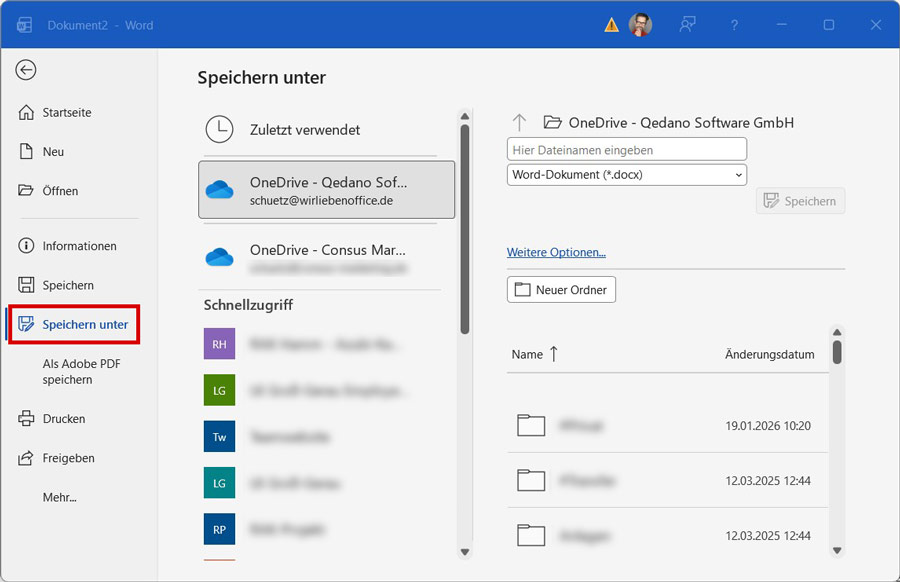Sort by Name column header

point(534,354)
